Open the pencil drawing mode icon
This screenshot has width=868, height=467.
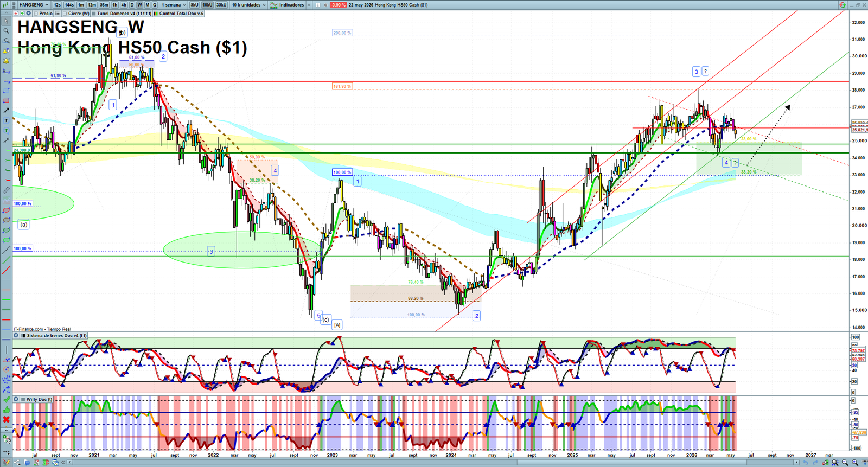tap(6, 462)
